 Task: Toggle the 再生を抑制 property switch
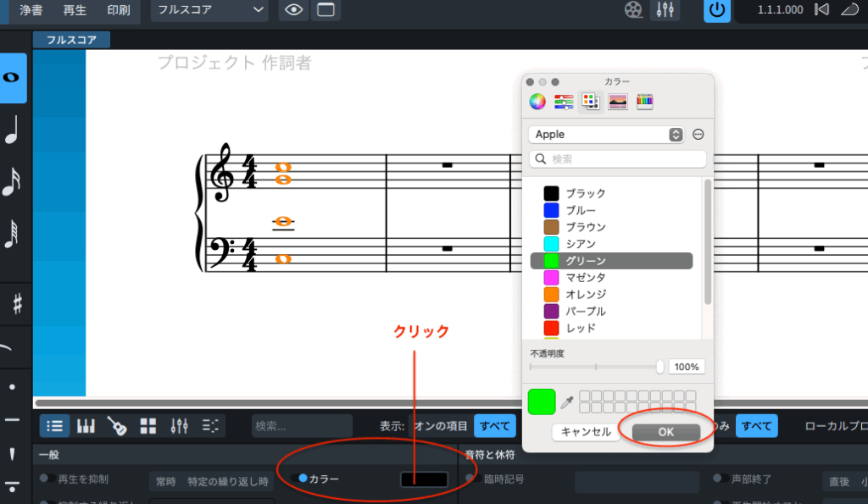click(x=47, y=479)
